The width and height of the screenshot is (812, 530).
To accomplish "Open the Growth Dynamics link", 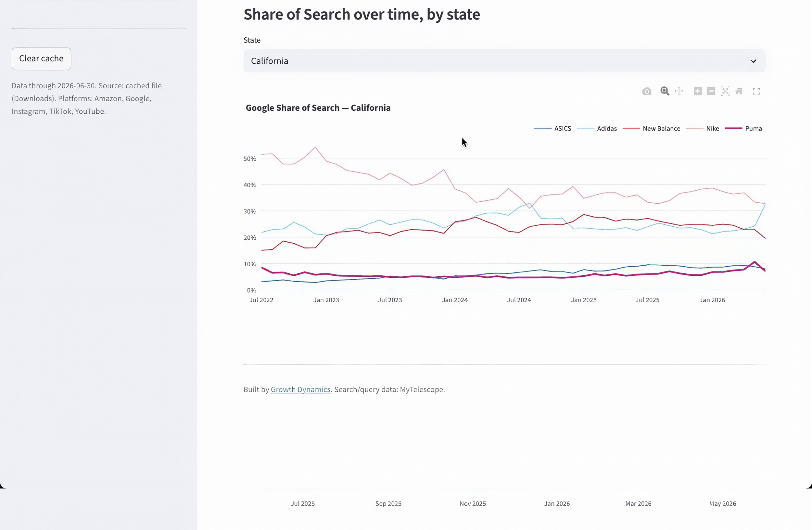I will pyautogui.click(x=300, y=389).
